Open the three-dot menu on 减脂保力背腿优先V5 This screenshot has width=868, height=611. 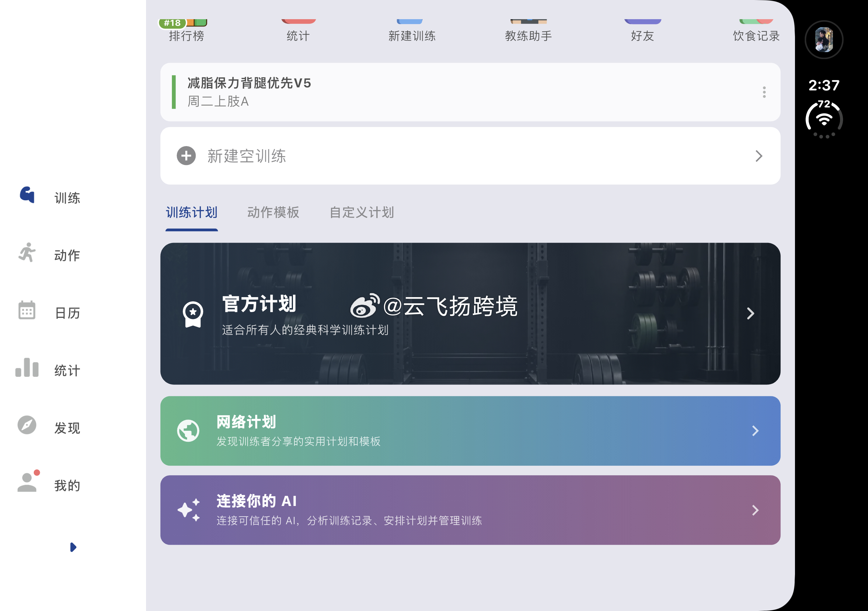[x=764, y=92]
